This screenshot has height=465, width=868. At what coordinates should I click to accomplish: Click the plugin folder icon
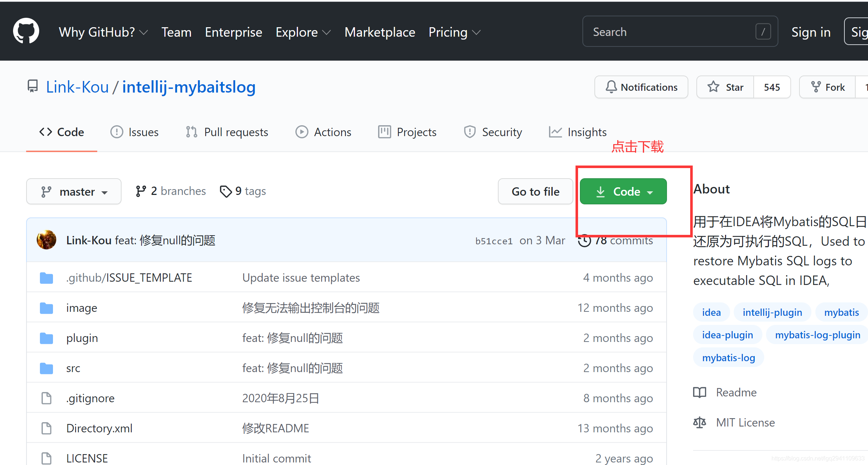(x=46, y=338)
